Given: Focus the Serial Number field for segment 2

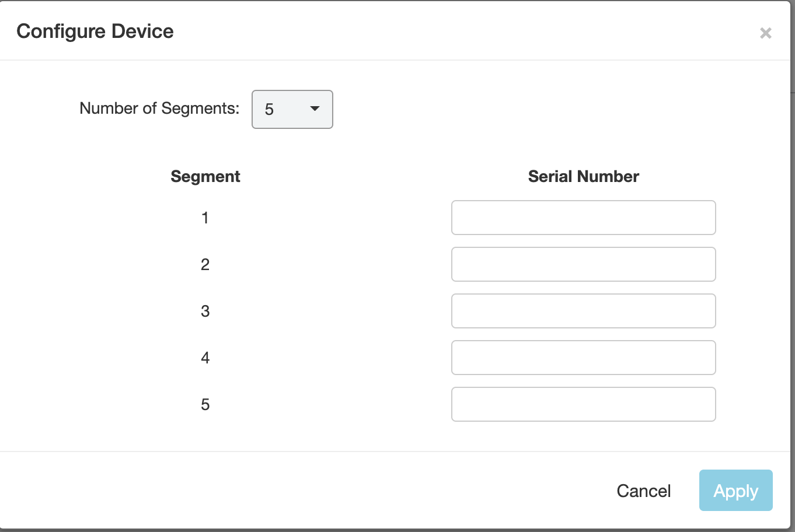Looking at the screenshot, I should (x=584, y=264).
